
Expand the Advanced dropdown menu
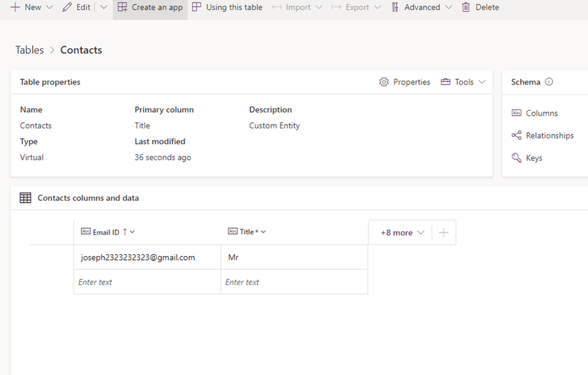pos(421,8)
